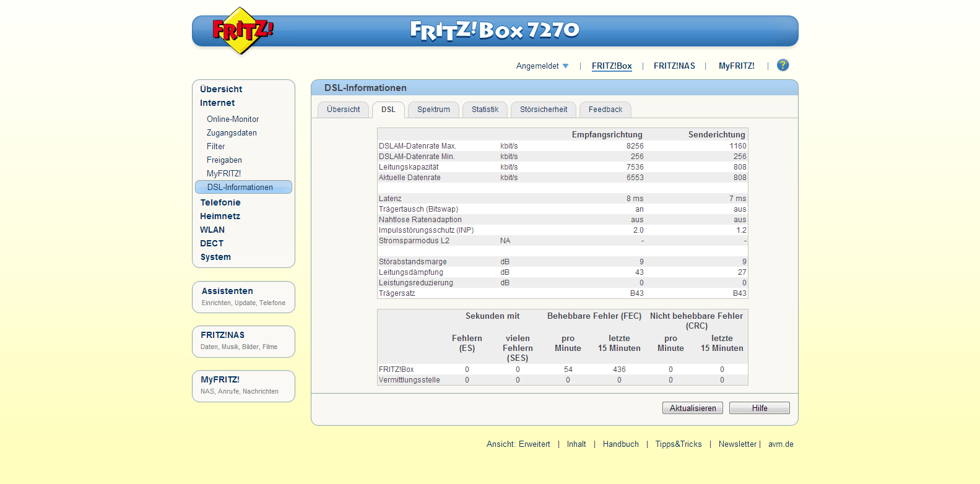Screen dimensions: 980x484
Task: Click the value 1160 in Senderichtung
Action: point(738,146)
